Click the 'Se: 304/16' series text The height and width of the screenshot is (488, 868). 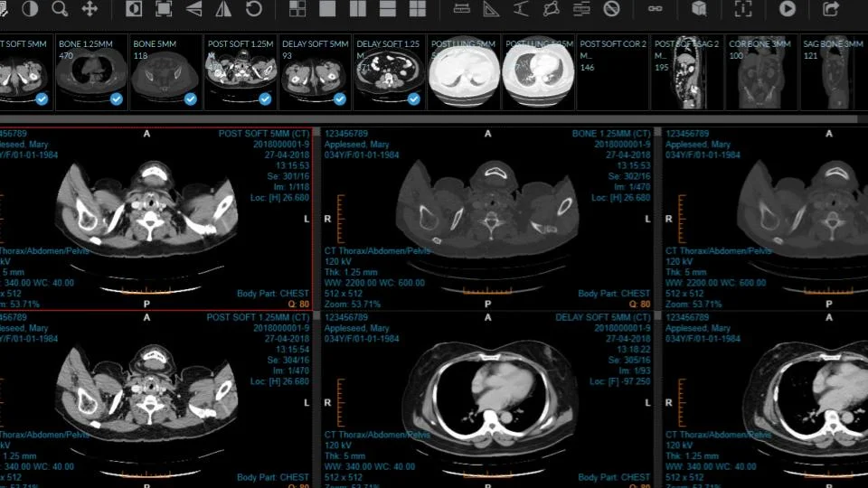(x=288, y=360)
